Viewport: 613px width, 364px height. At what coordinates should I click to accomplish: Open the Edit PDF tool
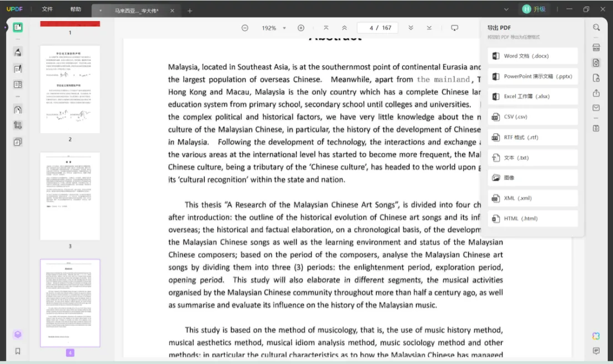18,69
